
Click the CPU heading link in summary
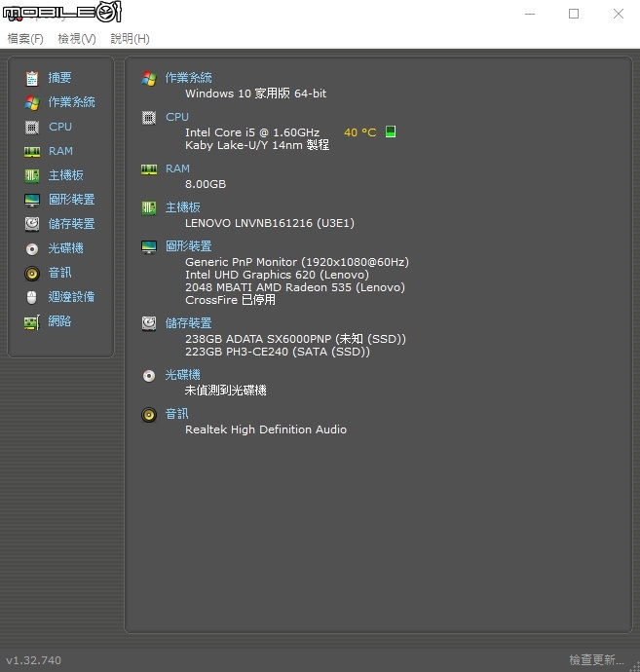(x=177, y=117)
